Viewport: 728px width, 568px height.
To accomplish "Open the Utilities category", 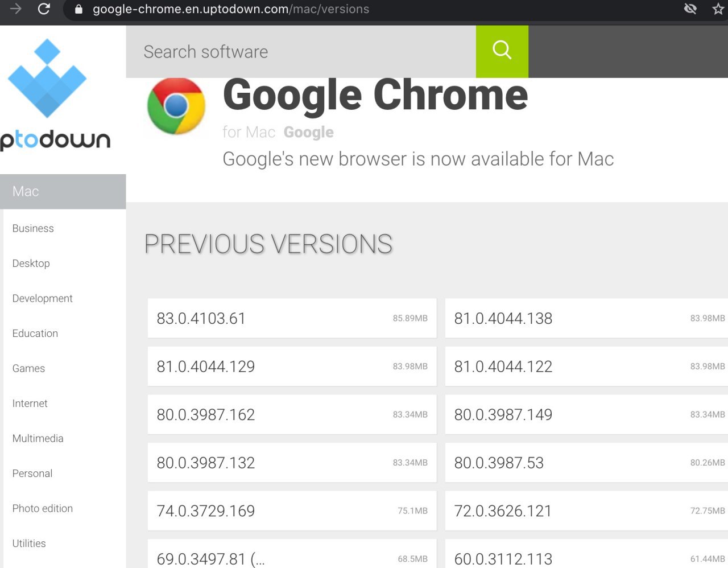I will tap(29, 544).
